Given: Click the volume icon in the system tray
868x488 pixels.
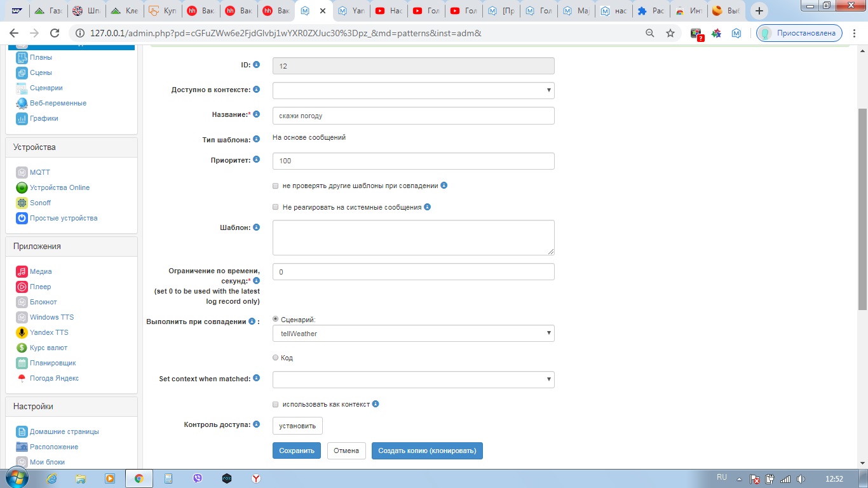Looking at the screenshot, I should pos(801,478).
